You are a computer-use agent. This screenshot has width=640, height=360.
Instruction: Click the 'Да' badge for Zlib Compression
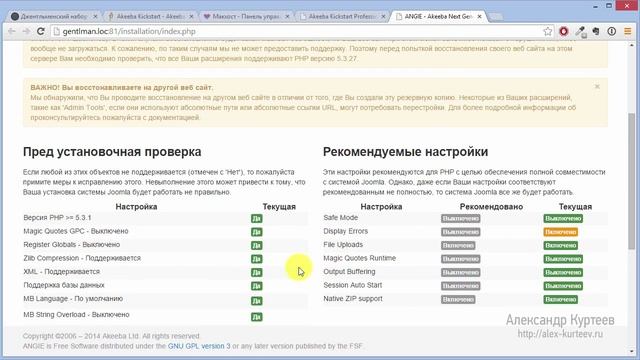(x=257, y=259)
